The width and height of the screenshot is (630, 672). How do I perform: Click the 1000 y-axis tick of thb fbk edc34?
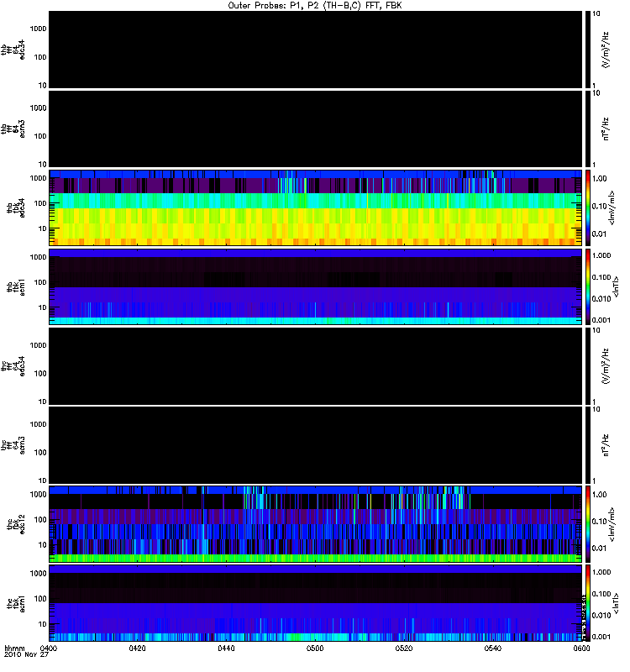(x=38, y=178)
